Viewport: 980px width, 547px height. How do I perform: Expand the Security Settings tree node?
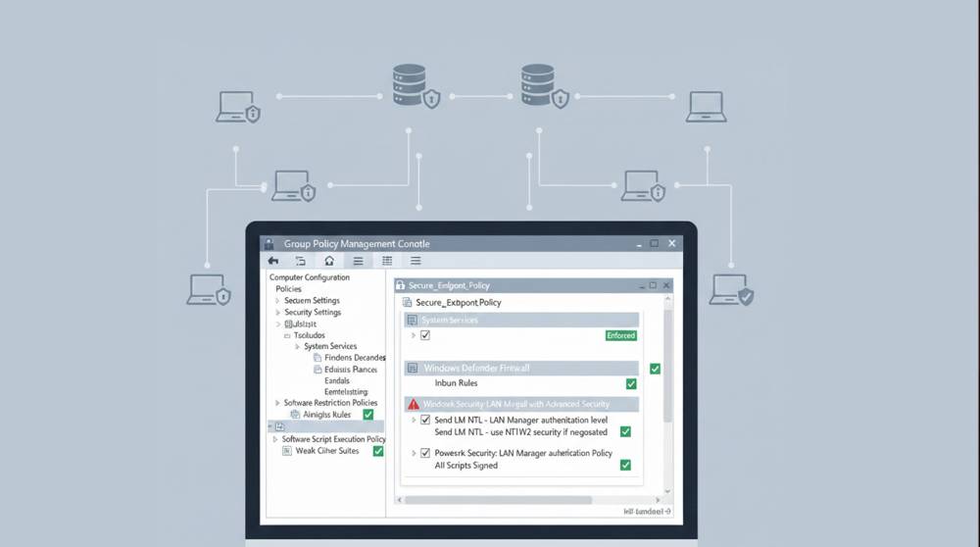pos(277,313)
